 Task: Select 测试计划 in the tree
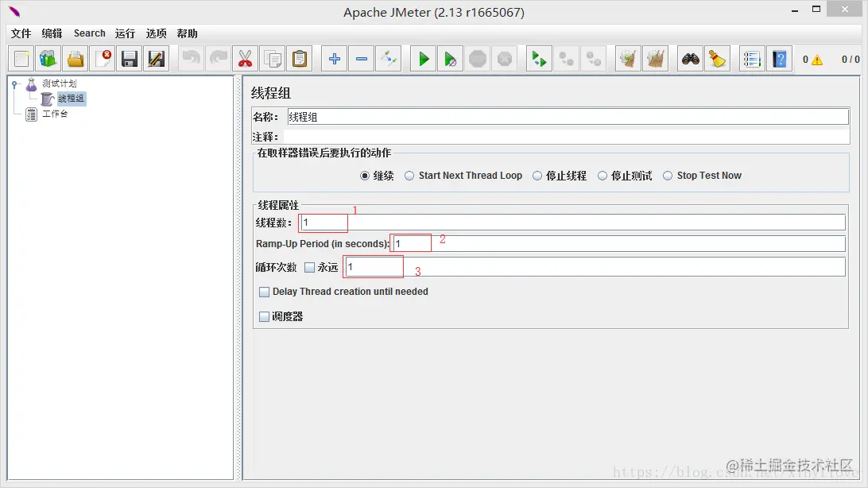60,83
